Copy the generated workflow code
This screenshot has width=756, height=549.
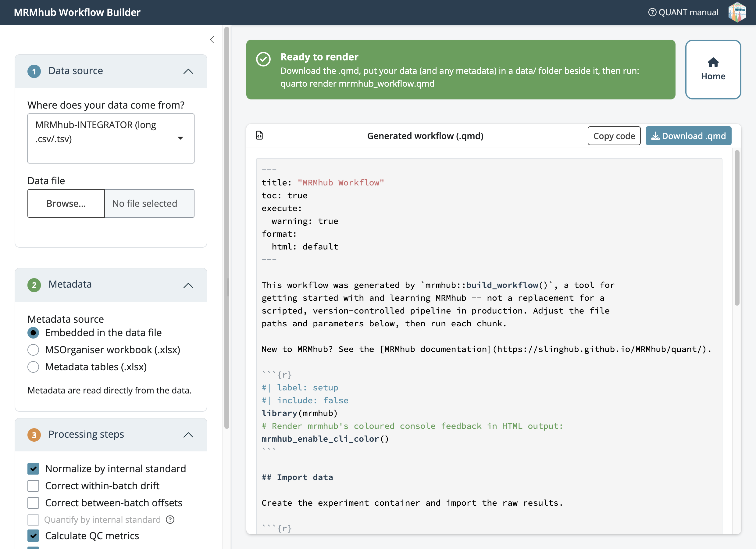pos(614,136)
